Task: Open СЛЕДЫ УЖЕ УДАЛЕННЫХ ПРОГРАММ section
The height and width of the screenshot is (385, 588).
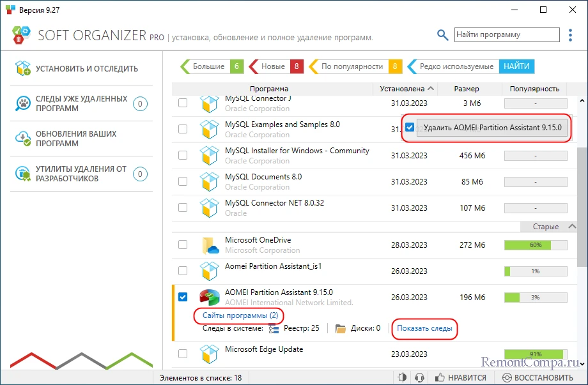Action: 81,103
